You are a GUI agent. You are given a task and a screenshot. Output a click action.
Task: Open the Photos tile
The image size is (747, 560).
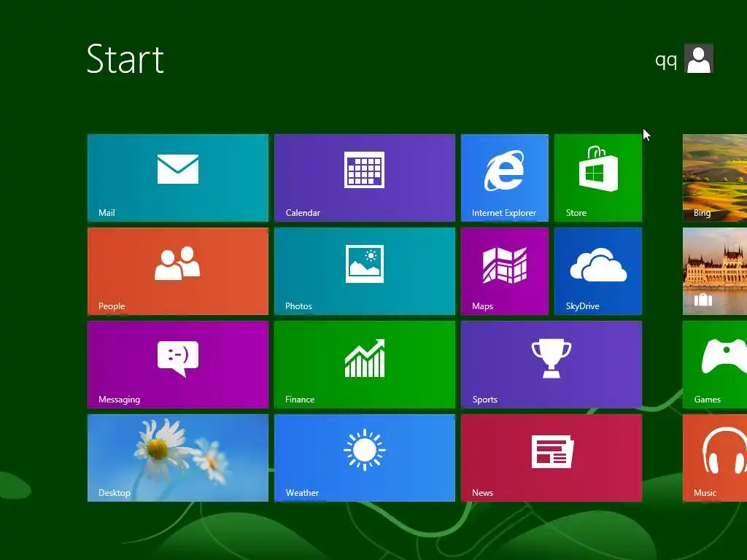tap(365, 271)
